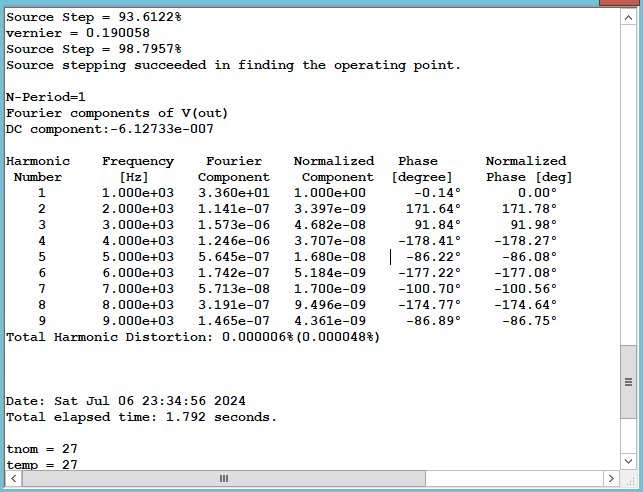Click the 'Source Step = 93.6122%' line

(93, 17)
